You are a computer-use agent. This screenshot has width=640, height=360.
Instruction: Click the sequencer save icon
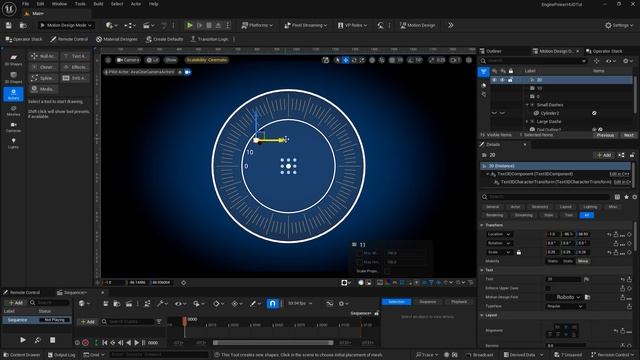click(106, 303)
